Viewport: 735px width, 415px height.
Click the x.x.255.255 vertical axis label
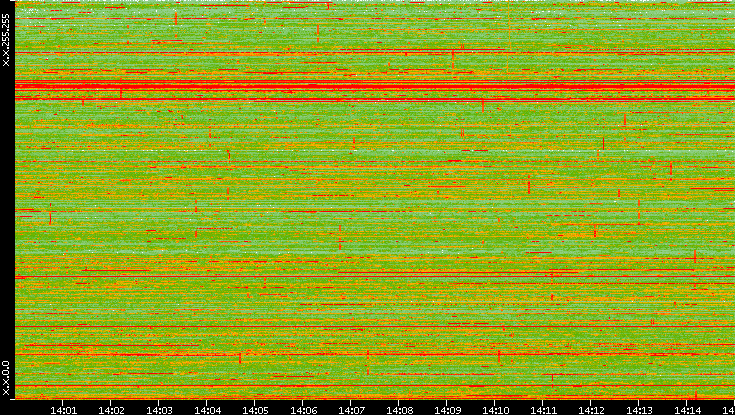(6, 40)
